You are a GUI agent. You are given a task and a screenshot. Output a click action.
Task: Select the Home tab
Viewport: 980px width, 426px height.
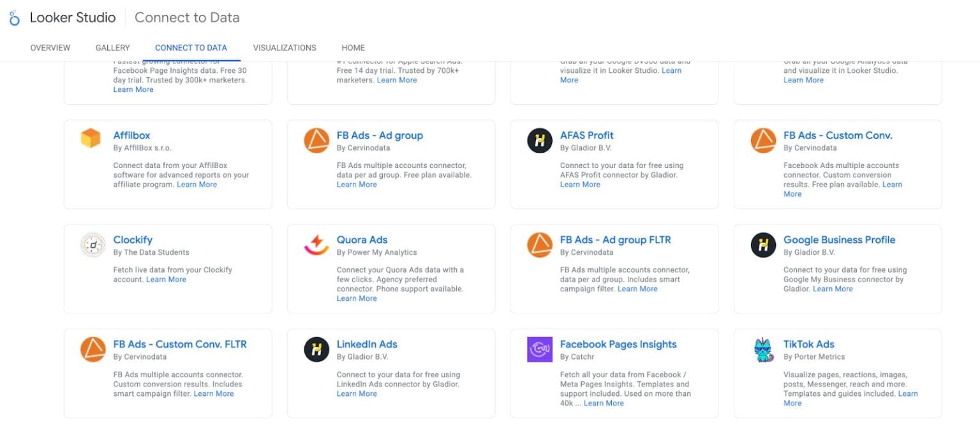click(353, 48)
